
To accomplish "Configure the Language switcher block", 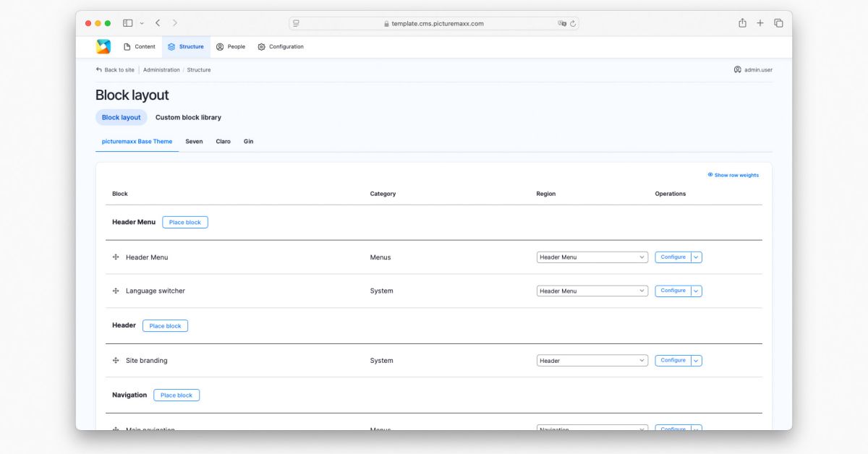I will coord(673,291).
